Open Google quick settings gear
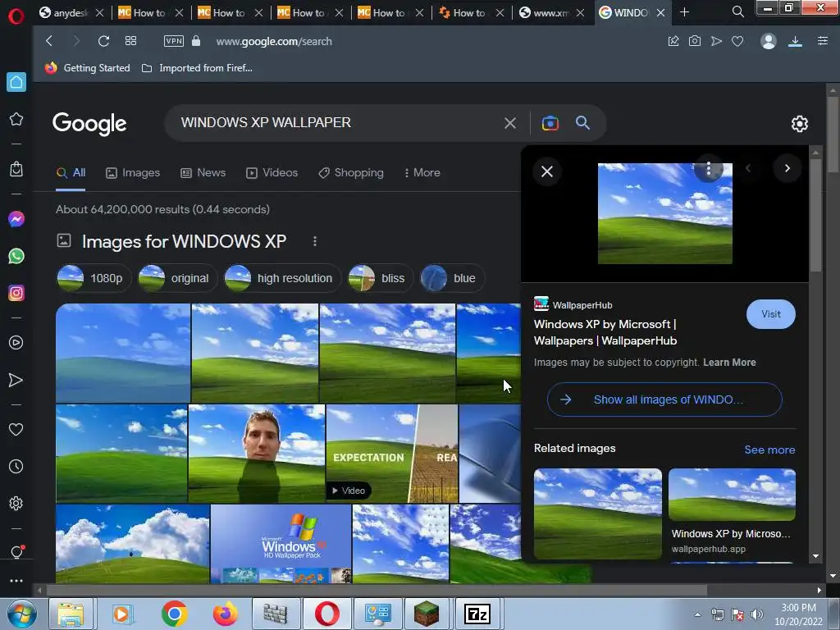Screen dimensions: 840x630 (x=800, y=124)
